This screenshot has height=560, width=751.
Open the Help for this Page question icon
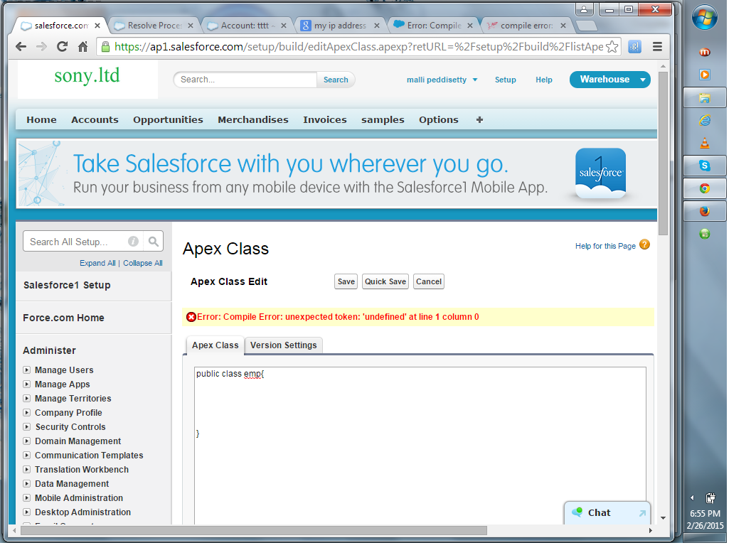644,244
